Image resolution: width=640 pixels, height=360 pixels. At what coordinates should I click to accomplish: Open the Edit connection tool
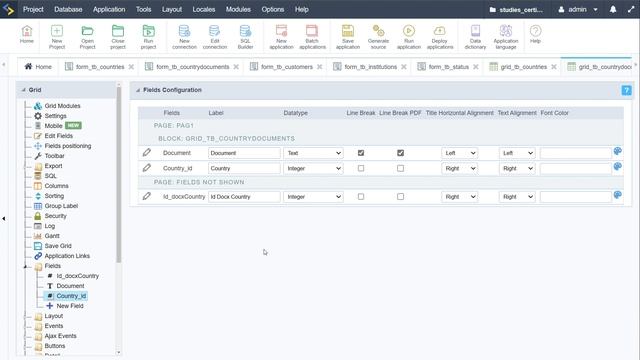tap(214, 37)
